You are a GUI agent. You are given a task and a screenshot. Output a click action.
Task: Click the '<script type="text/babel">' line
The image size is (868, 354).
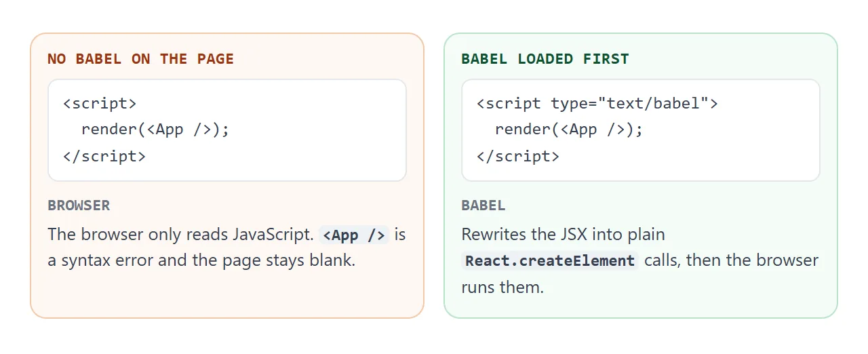pyautogui.click(x=597, y=104)
